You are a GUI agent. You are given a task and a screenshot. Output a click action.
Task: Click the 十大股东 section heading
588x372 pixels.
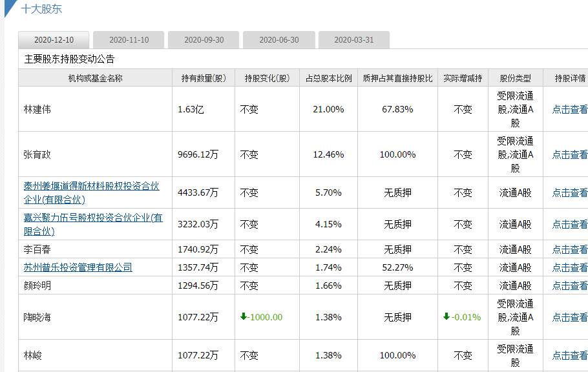tap(41, 9)
